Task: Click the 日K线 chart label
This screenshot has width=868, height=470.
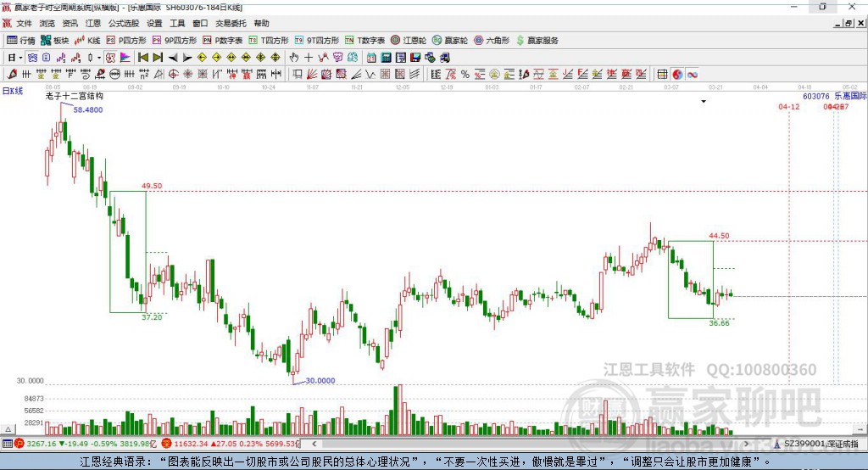Action: pos(12,91)
